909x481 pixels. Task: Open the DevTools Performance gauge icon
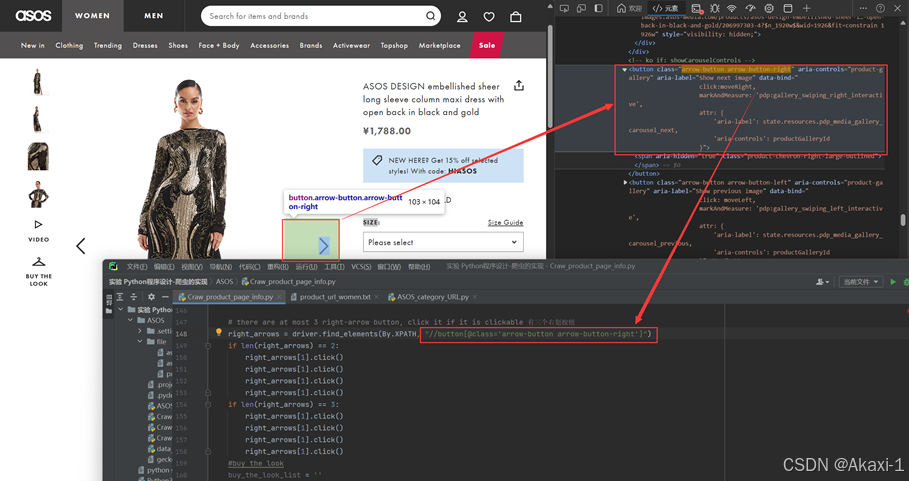click(750, 8)
